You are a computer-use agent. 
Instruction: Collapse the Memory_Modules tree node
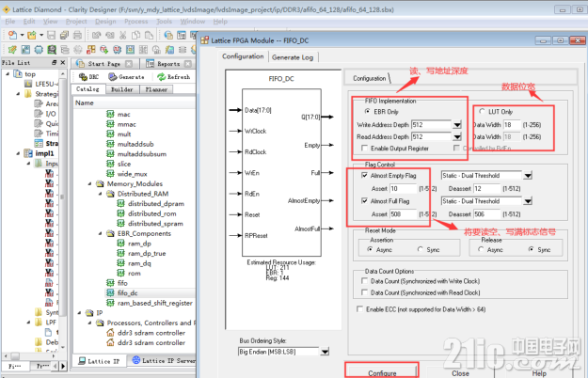(89, 183)
